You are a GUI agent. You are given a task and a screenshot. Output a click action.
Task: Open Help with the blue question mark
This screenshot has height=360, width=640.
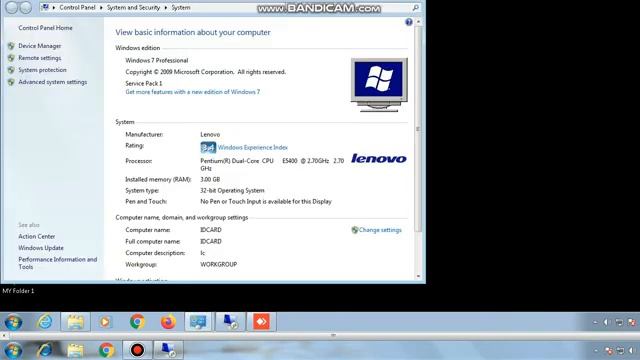(x=409, y=22)
